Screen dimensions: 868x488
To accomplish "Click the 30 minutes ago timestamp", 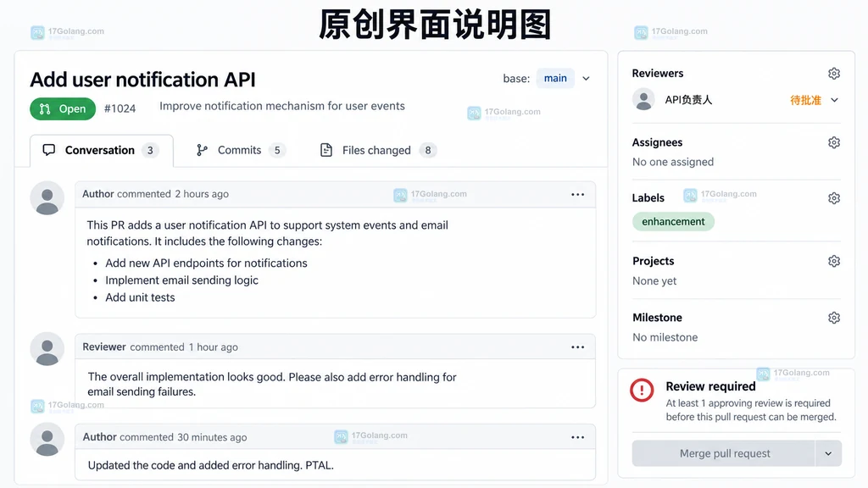I will point(212,437).
